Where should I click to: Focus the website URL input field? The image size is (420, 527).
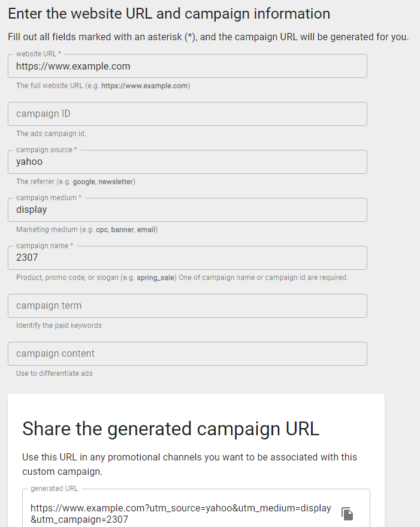click(x=188, y=66)
